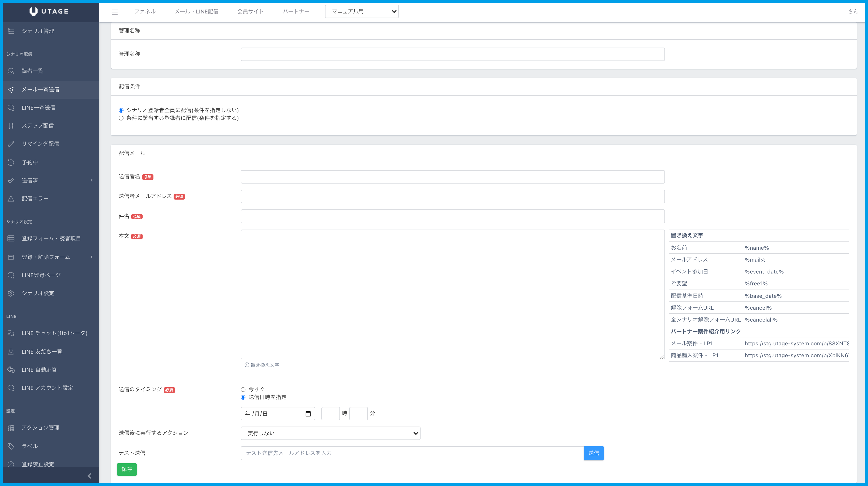Viewport: 868px width, 486px height.
Task: Open 送信後に実行するアクション dropdown
Action: pos(330,433)
